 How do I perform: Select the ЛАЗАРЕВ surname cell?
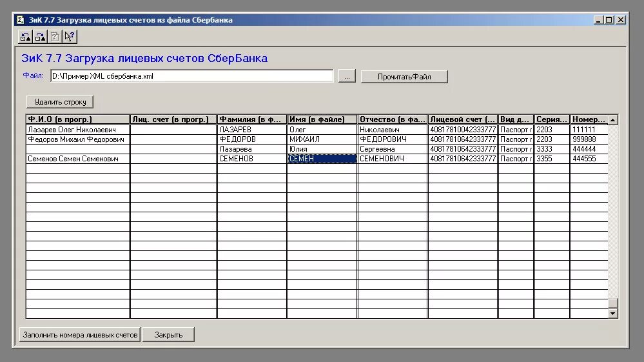(252, 130)
